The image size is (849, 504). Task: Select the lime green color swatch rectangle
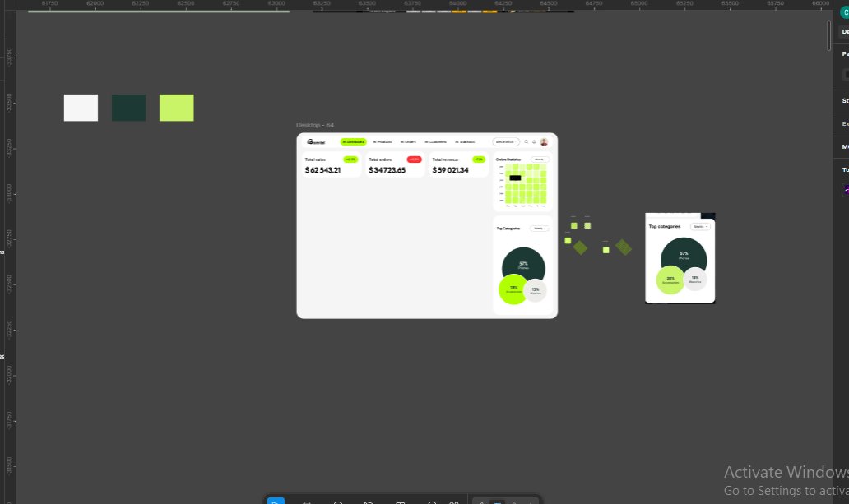[x=177, y=108]
